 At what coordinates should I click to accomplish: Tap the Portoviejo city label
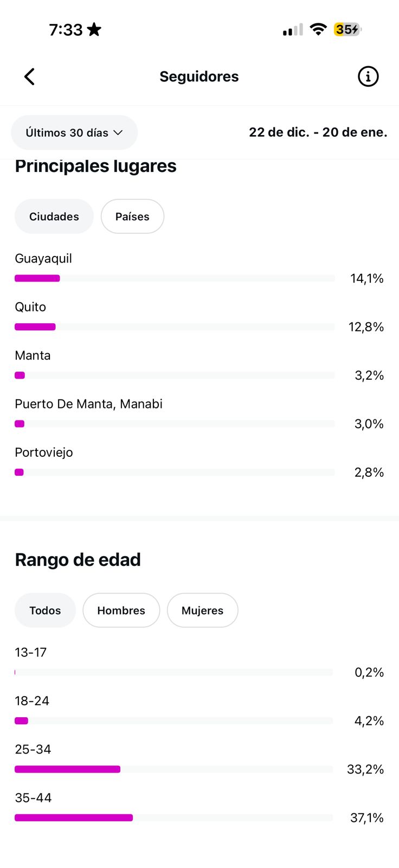coord(44,452)
